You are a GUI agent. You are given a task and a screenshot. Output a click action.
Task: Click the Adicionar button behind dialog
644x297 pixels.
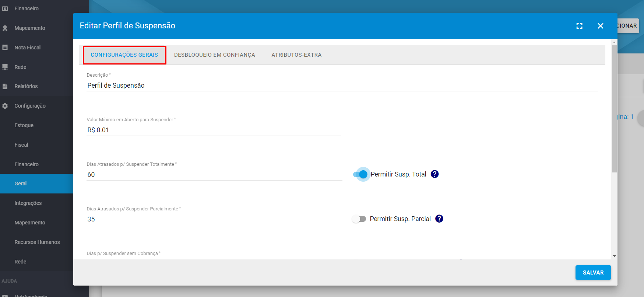point(628,26)
